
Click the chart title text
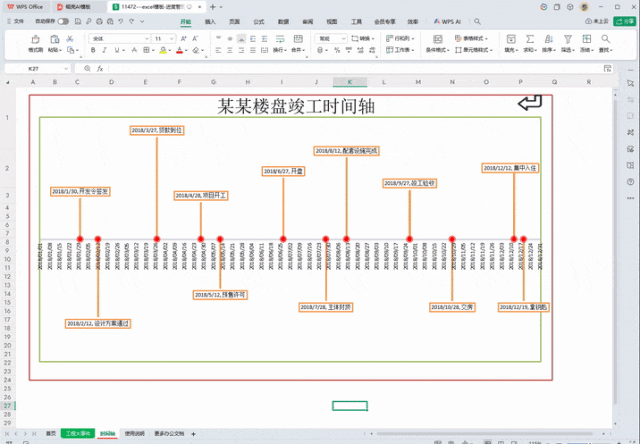click(x=296, y=107)
